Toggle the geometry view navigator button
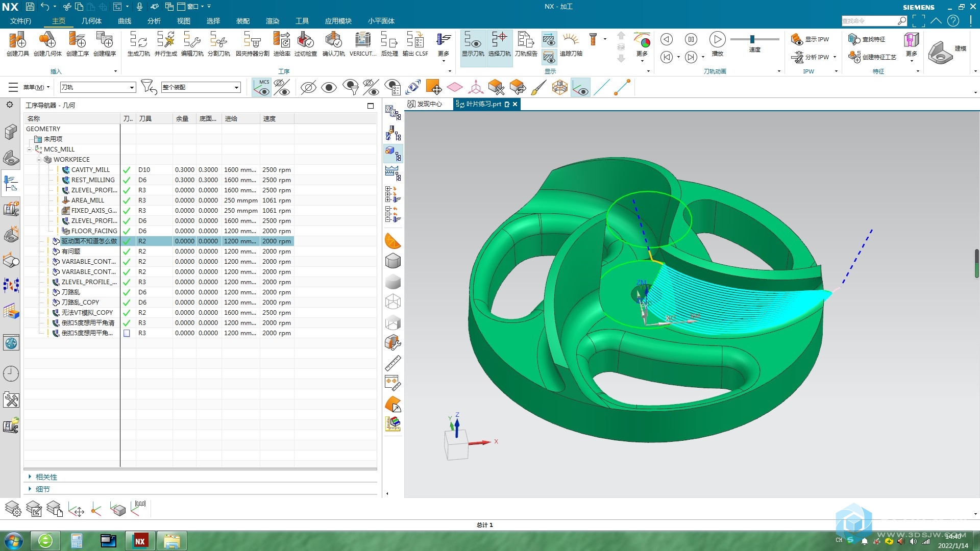Viewport: 980px width, 551px height. tap(393, 153)
